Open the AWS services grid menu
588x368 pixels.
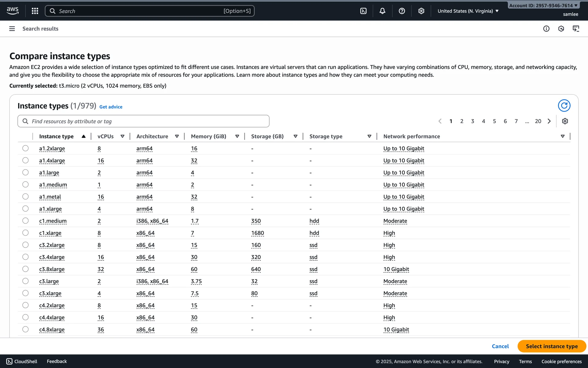[x=35, y=11]
